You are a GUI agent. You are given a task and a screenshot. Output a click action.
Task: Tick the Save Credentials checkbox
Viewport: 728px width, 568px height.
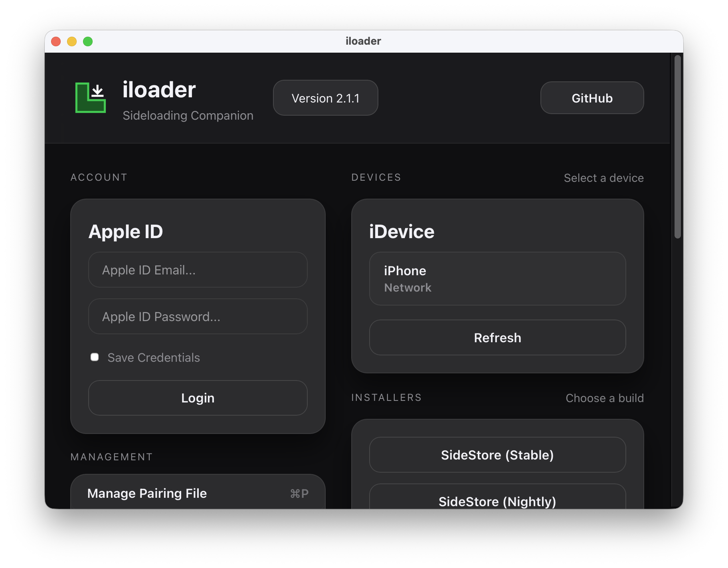pyautogui.click(x=95, y=357)
